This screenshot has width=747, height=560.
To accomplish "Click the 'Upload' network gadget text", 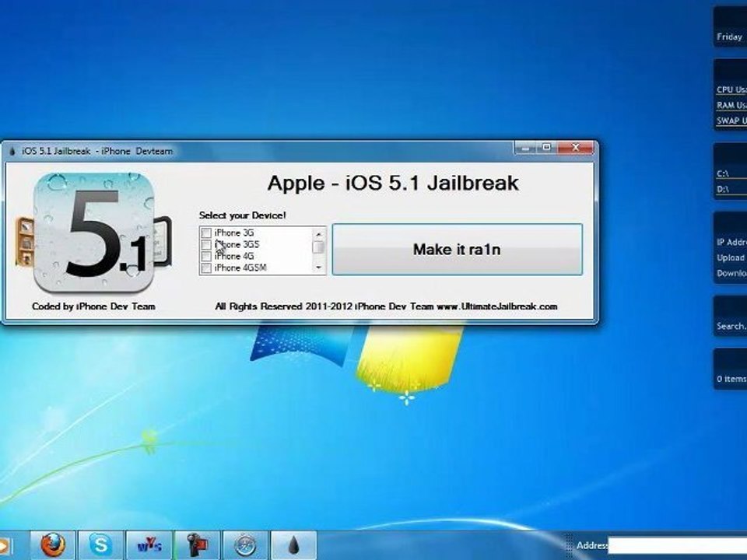I will click(731, 257).
